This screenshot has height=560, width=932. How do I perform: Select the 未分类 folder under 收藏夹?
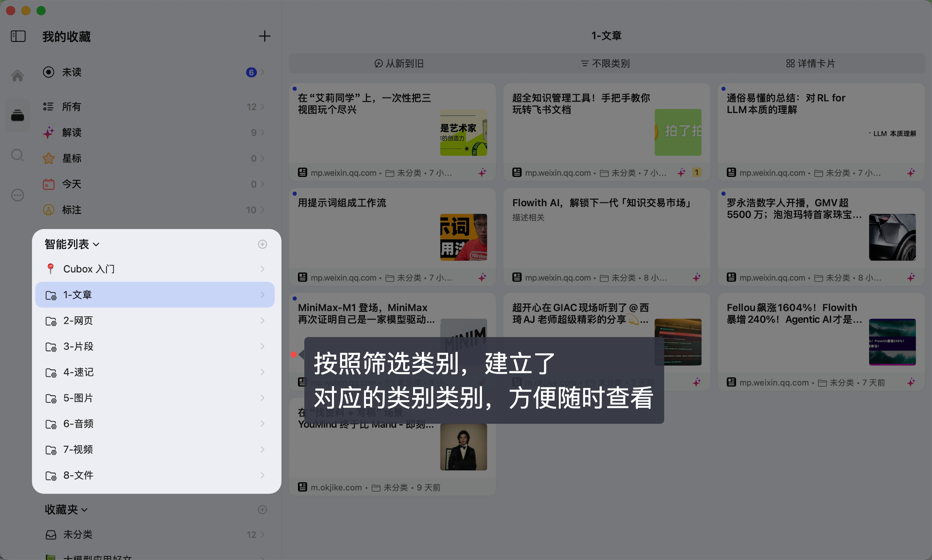pos(78,535)
